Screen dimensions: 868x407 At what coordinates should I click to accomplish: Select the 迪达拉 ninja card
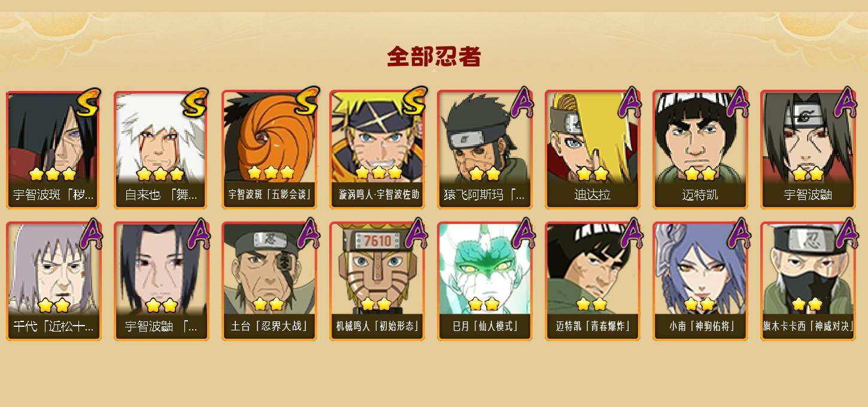[592, 150]
